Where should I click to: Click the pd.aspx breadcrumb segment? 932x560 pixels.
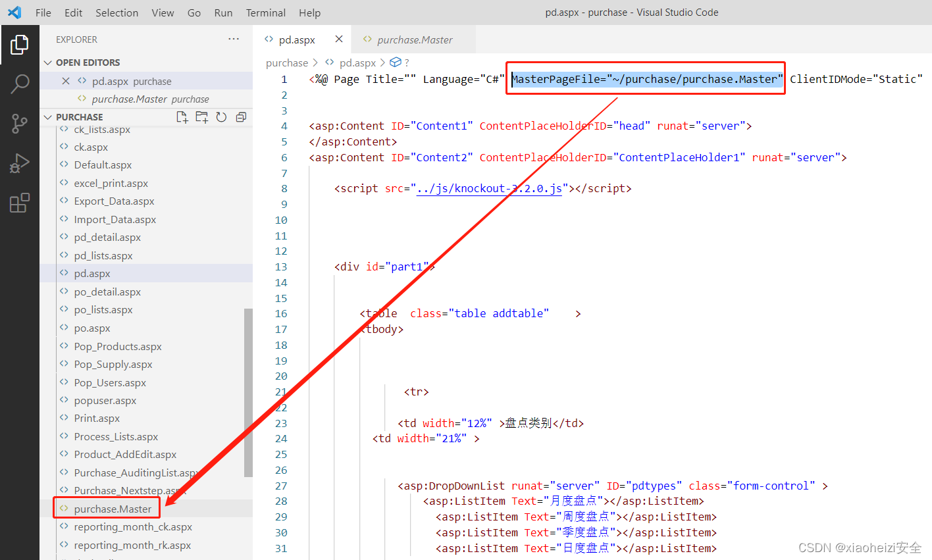point(357,63)
